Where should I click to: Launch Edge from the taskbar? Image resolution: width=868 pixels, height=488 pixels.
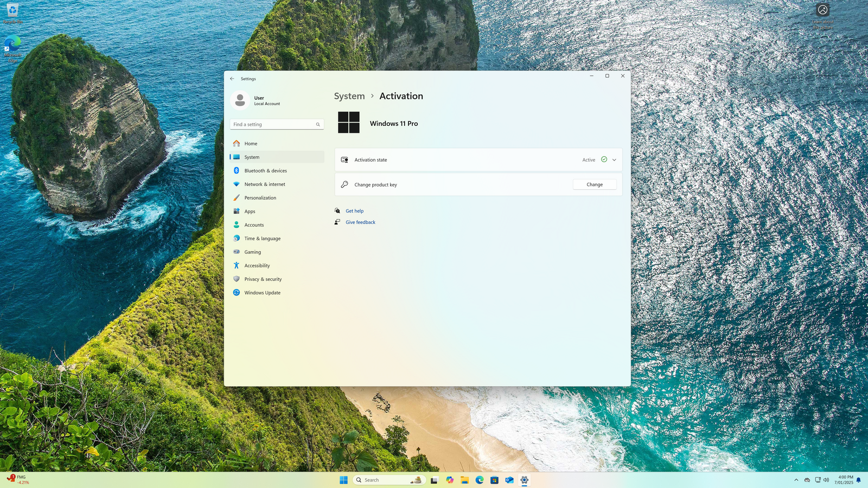(480, 480)
